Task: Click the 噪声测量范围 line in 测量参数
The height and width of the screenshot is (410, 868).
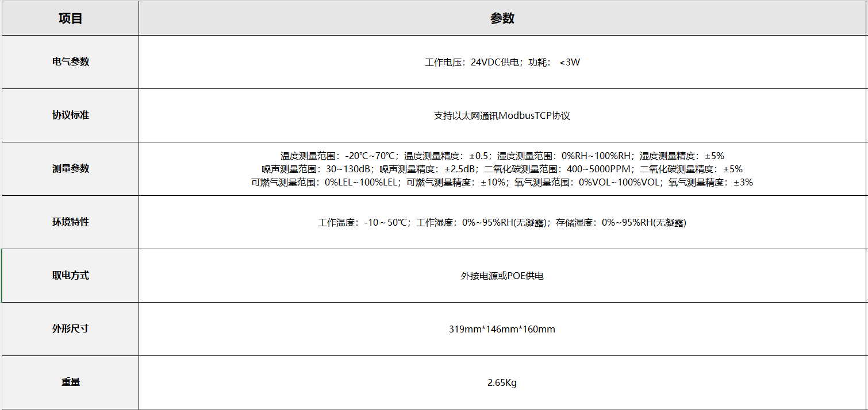Action: [x=502, y=169]
